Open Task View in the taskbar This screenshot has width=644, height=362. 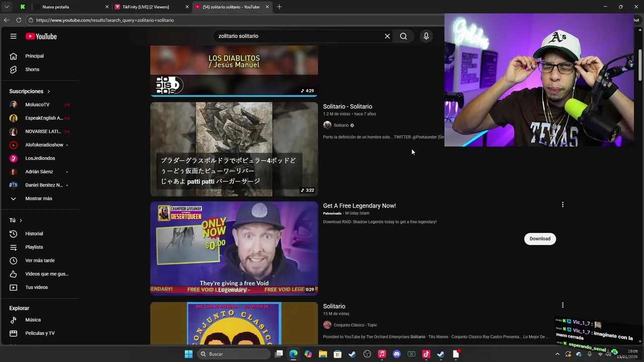coord(279,354)
